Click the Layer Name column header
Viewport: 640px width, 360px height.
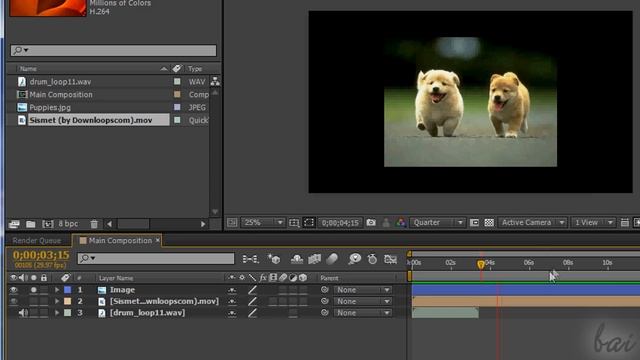(x=116, y=278)
